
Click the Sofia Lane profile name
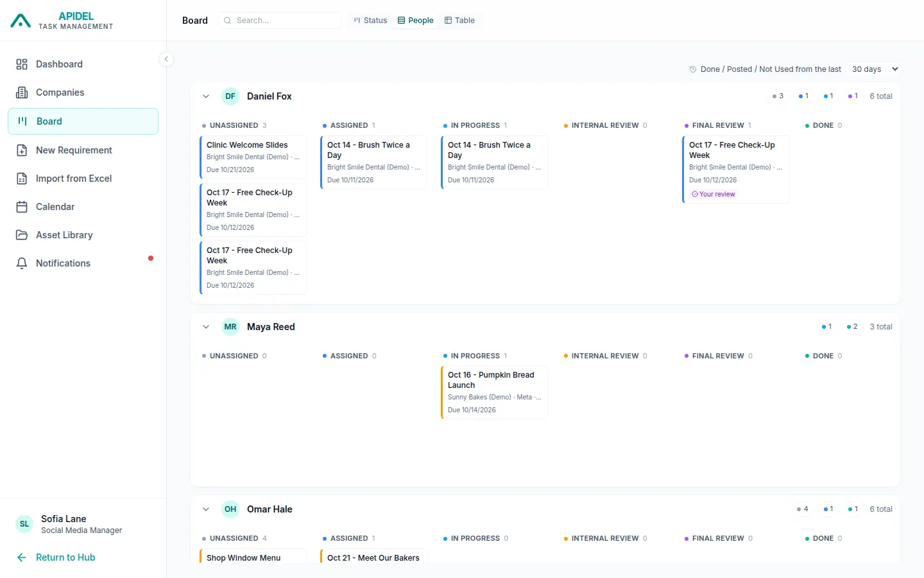64,519
